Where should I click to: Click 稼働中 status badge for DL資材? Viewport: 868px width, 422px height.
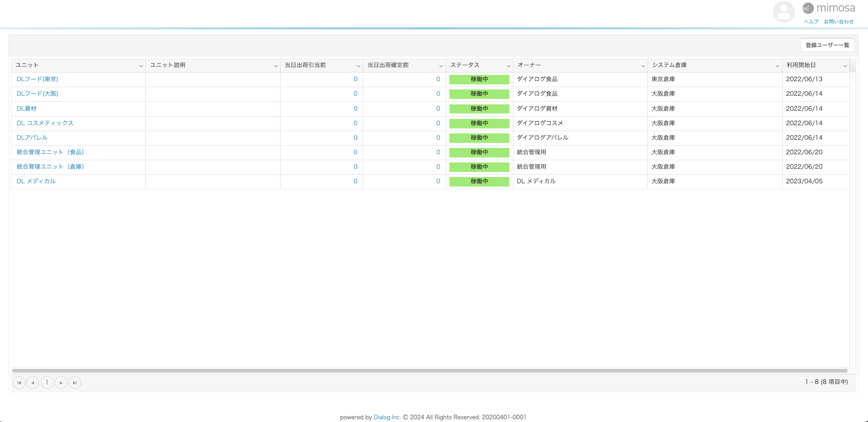(479, 109)
